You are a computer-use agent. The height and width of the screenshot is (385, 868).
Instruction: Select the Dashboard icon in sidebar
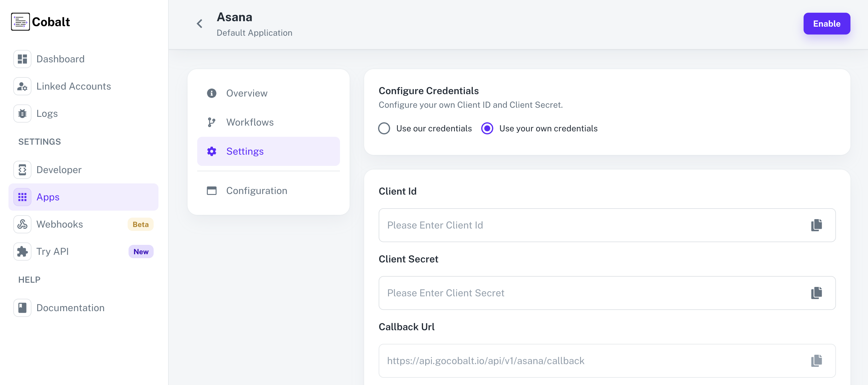pyautogui.click(x=22, y=59)
